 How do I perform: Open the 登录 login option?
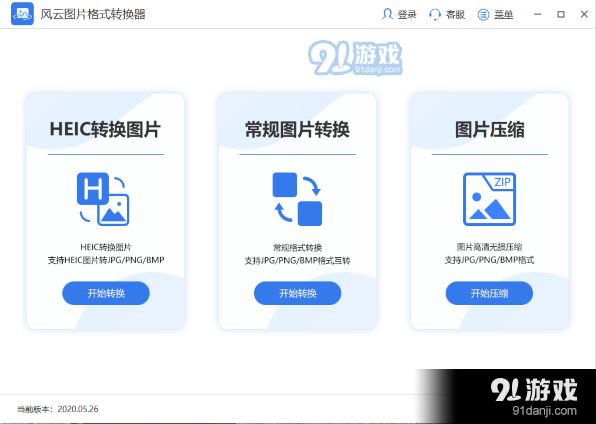(407, 14)
